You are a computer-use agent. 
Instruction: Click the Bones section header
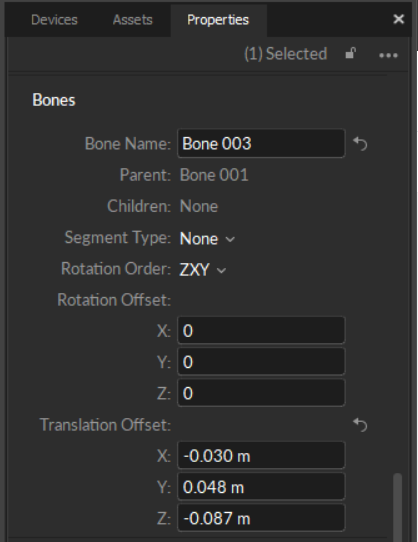click(54, 100)
